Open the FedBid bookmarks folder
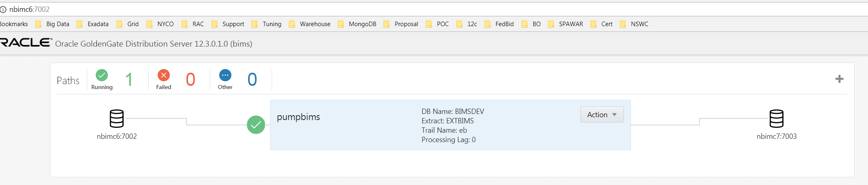Screen dimensions: 868x185 coord(499,24)
